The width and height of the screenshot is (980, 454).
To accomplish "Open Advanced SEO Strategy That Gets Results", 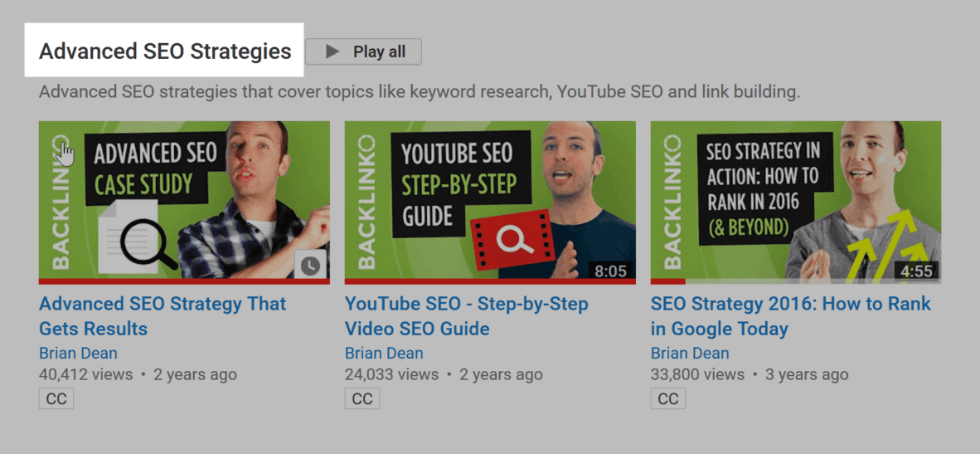I will click(163, 315).
